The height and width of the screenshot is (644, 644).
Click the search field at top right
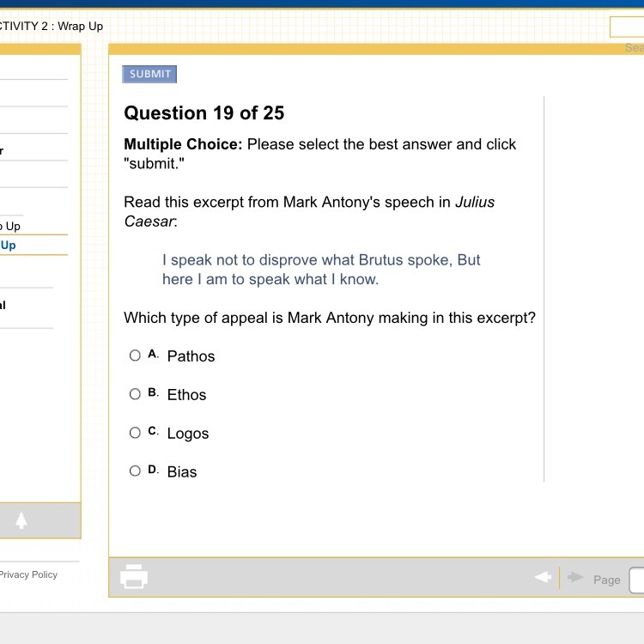pos(627,27)
